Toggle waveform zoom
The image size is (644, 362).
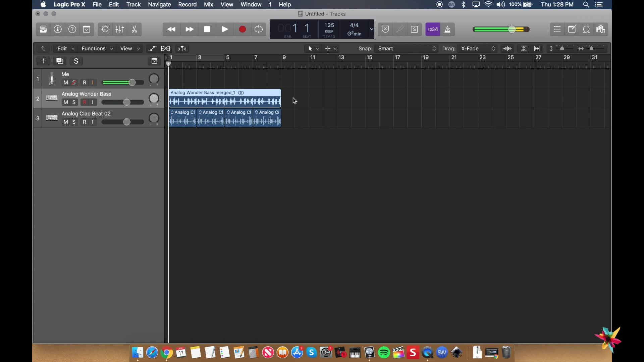(508, 49)
